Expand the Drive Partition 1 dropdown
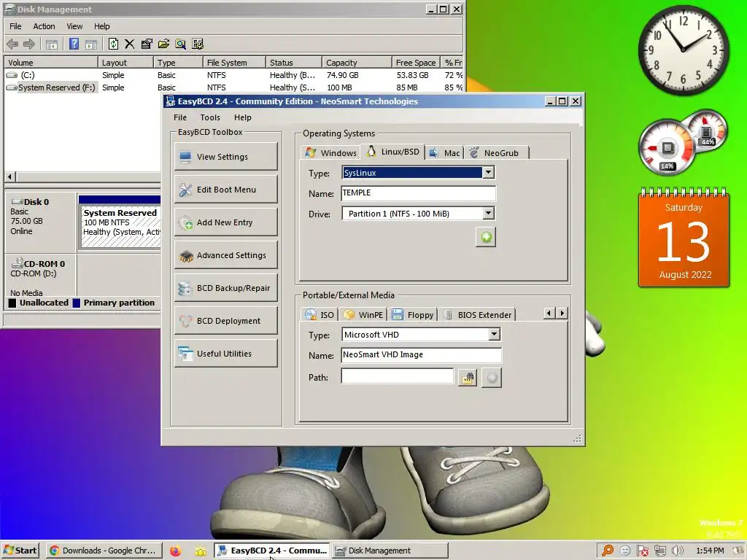This screenshot has height=560, width=747. tap(488, 214)
